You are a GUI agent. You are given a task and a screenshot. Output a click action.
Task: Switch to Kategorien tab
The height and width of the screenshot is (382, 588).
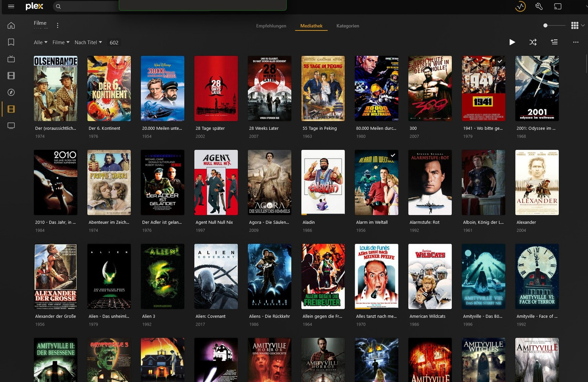pos(347,26)
